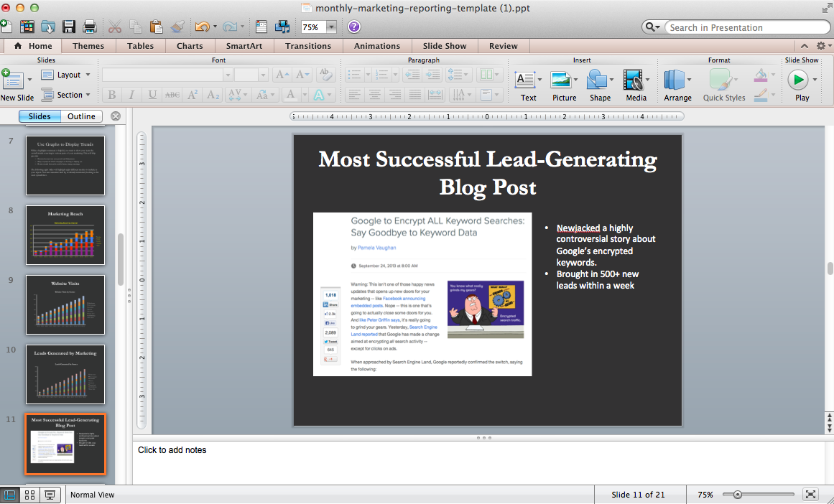The height and width of the screenshot is (504, 834).
Task: Insert a Picture
Action: click(561, 80)
